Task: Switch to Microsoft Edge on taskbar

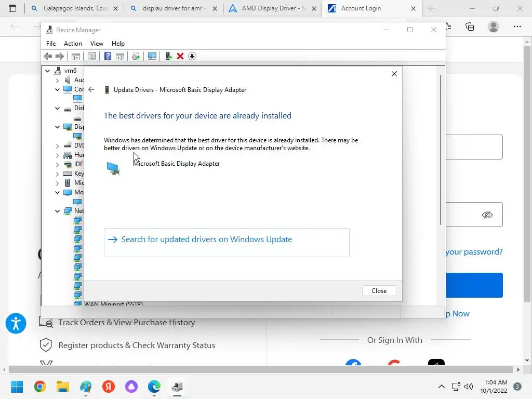Action: point(154,387)
